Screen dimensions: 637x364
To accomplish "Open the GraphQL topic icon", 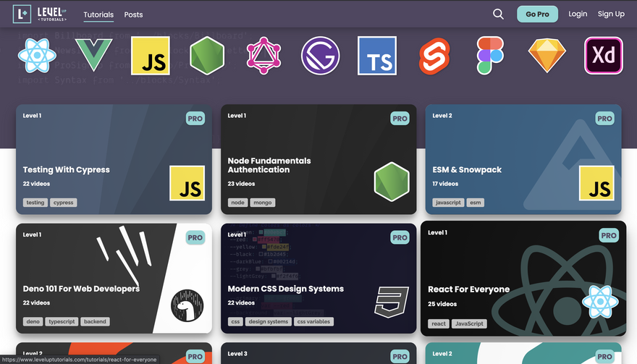I will coord(263,56).
